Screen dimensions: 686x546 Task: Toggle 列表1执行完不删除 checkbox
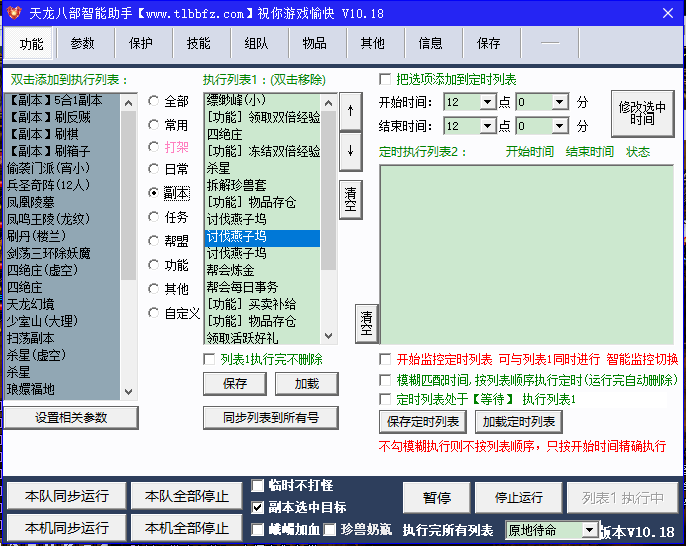tap(209, 359)
